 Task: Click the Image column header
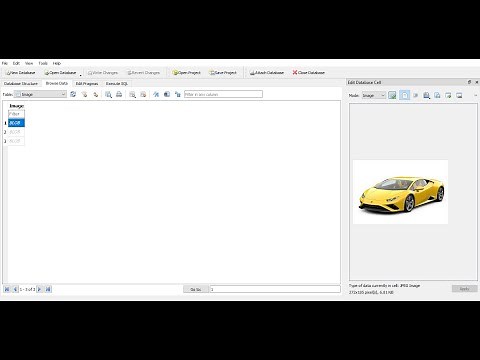coord(16,106)
